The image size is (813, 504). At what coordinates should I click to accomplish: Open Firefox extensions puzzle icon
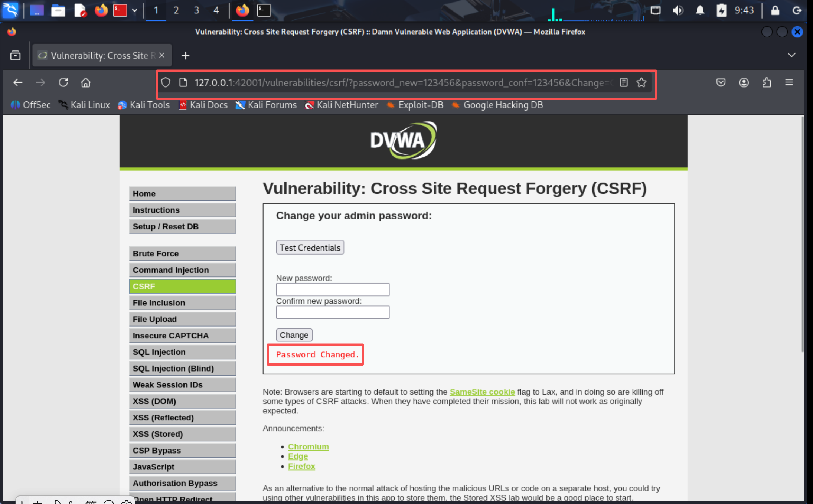pyautogui.click(x=767, y=82)
